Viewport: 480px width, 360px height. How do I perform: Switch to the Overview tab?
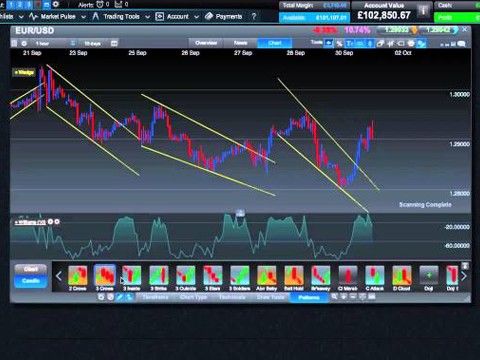point(206,43)
